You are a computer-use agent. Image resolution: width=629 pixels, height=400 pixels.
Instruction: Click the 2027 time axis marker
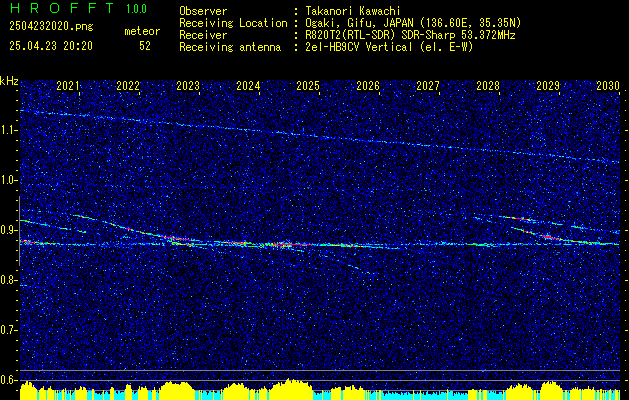pos(428,85)
